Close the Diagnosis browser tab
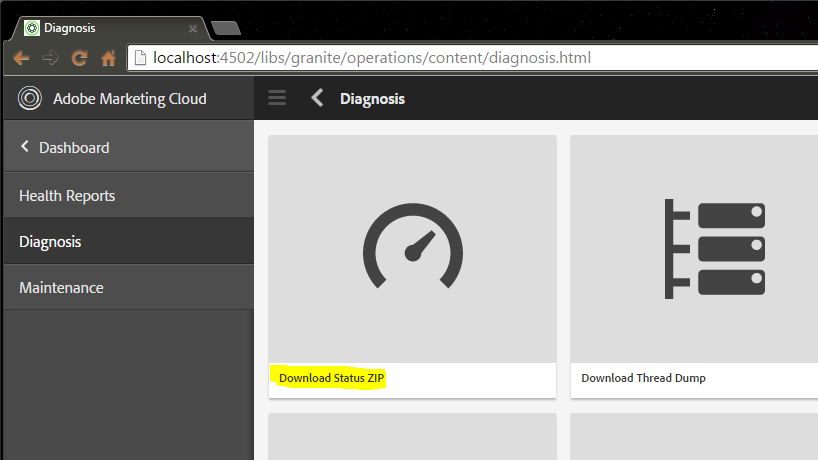The image size is (818, 460). [193, 29]
